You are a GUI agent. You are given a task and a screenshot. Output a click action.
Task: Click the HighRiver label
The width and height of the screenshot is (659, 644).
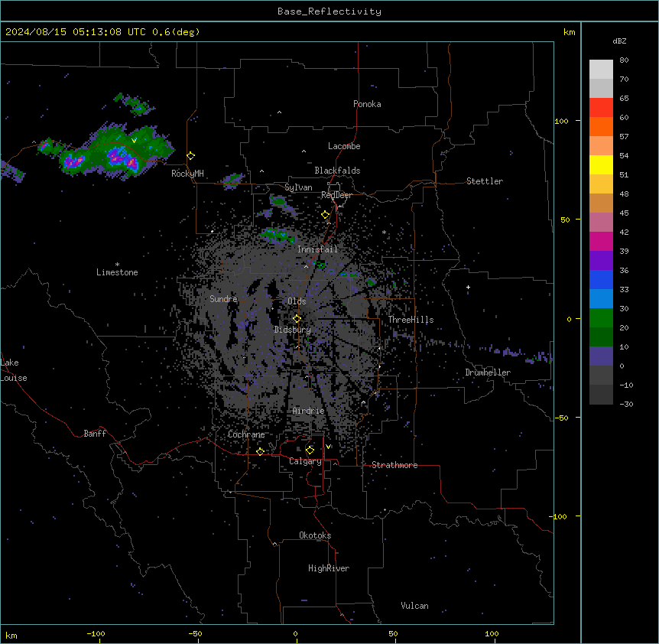[329, 568]
